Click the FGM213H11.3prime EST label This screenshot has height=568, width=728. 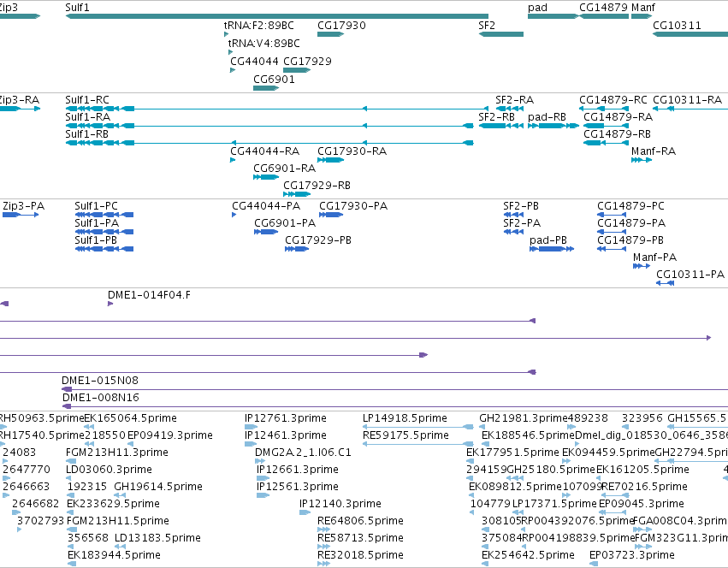tap(117, 453)
